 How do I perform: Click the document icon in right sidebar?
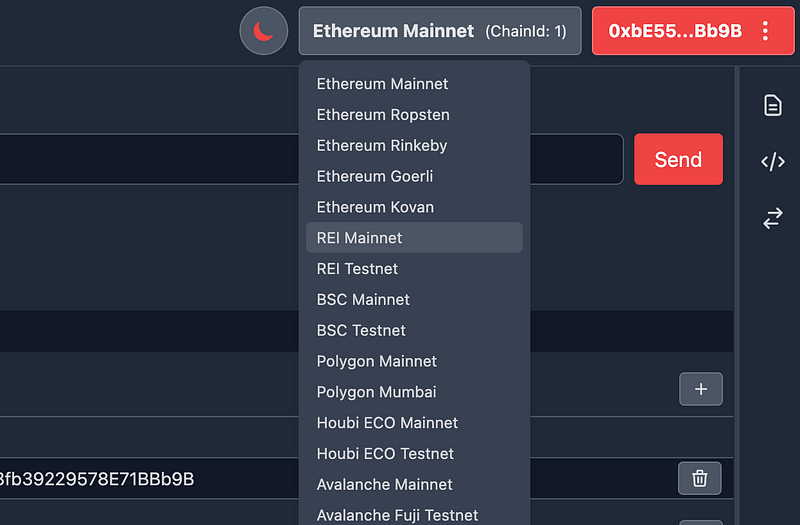pos(773,105)
